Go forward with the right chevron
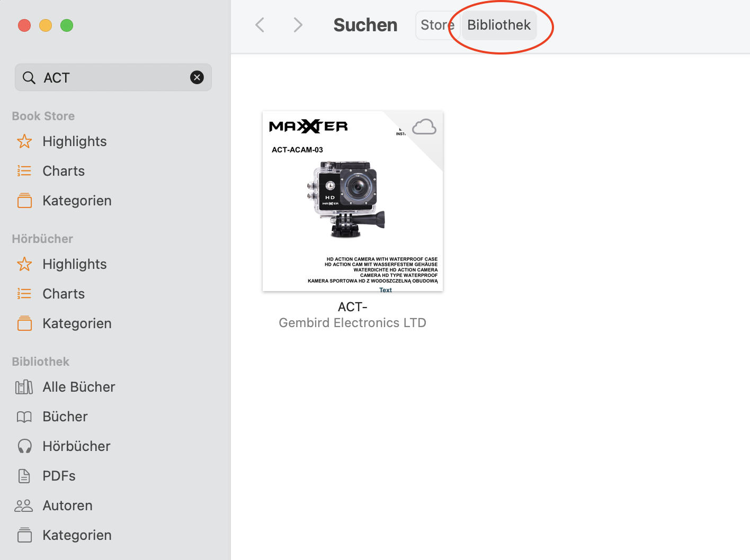The image size is (750, 560). tap(298, 25)
